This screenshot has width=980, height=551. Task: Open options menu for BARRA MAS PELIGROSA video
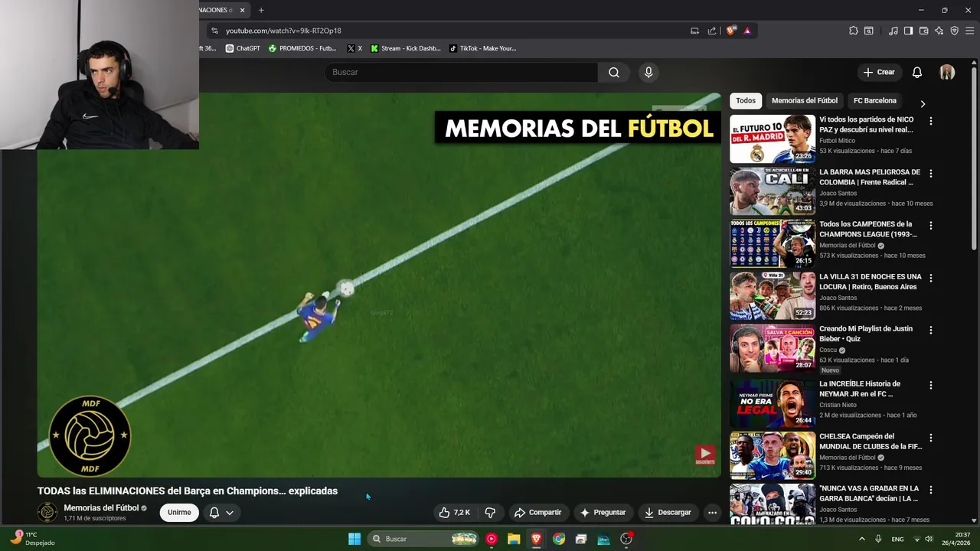coord(931,174)
